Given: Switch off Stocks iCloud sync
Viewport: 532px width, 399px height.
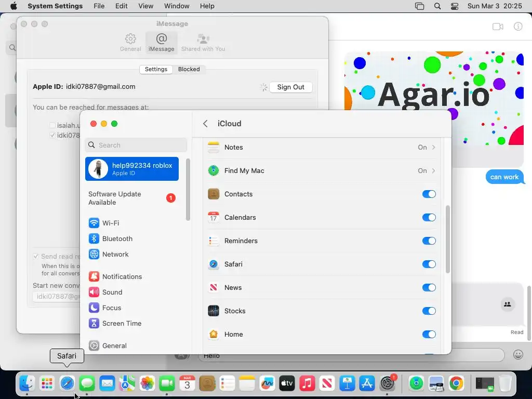Looking at the screenshot, I should 429,311.
